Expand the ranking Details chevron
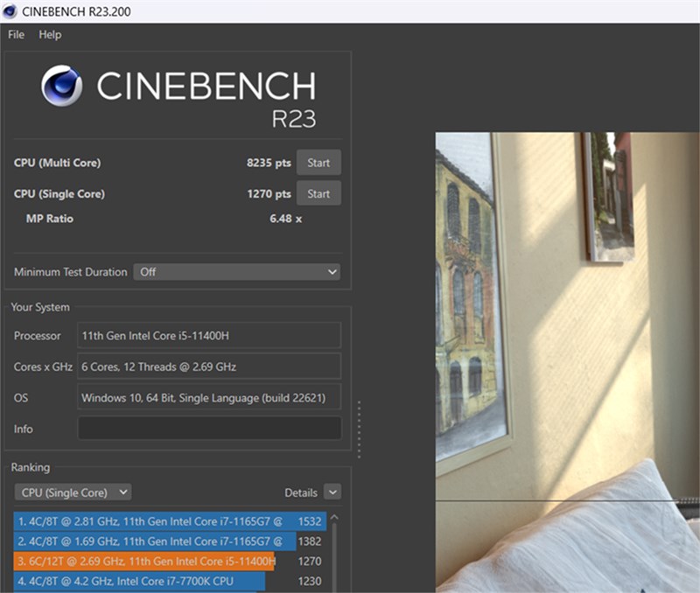The image size is (700, 593). click(x=332, y=492)
